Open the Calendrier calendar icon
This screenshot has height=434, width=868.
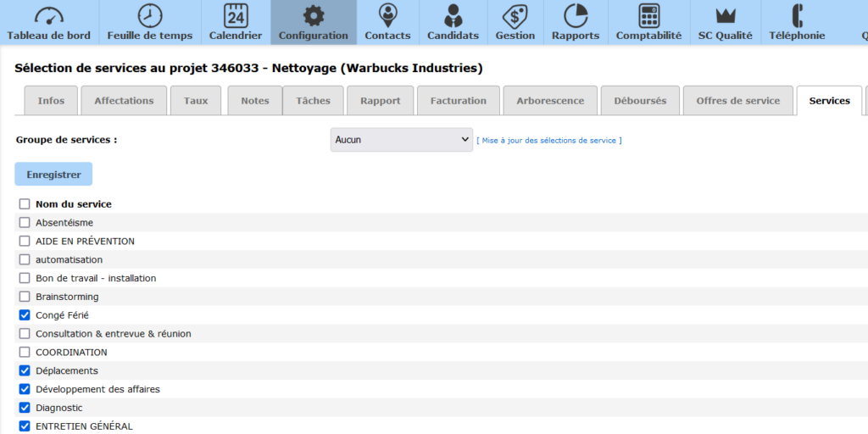coord(236,15)
